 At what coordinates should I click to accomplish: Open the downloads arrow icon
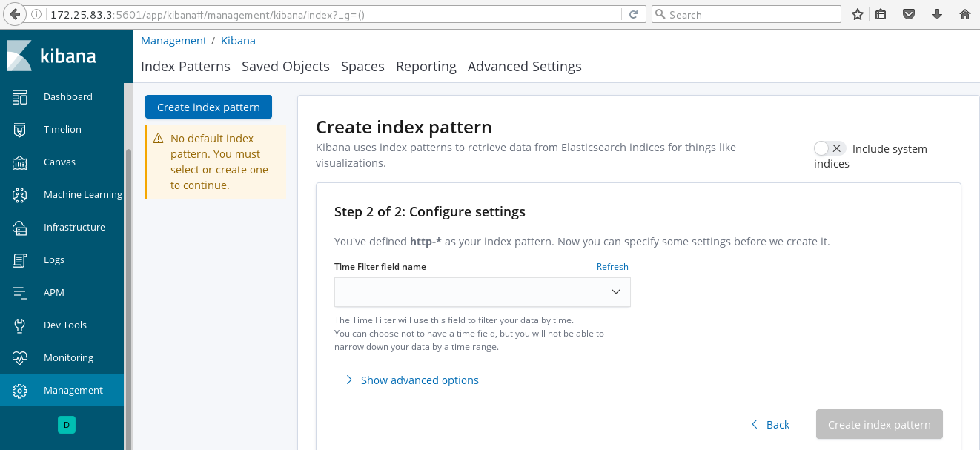937,14
